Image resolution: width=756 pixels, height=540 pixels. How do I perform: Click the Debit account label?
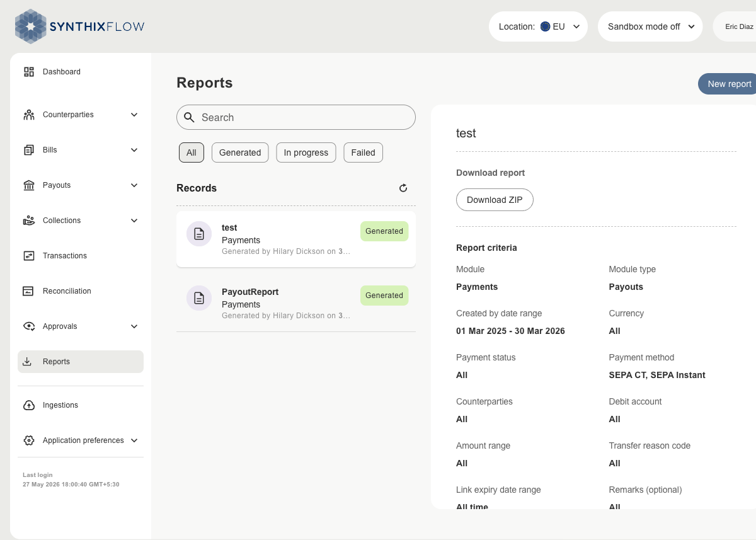click(635, 401)
